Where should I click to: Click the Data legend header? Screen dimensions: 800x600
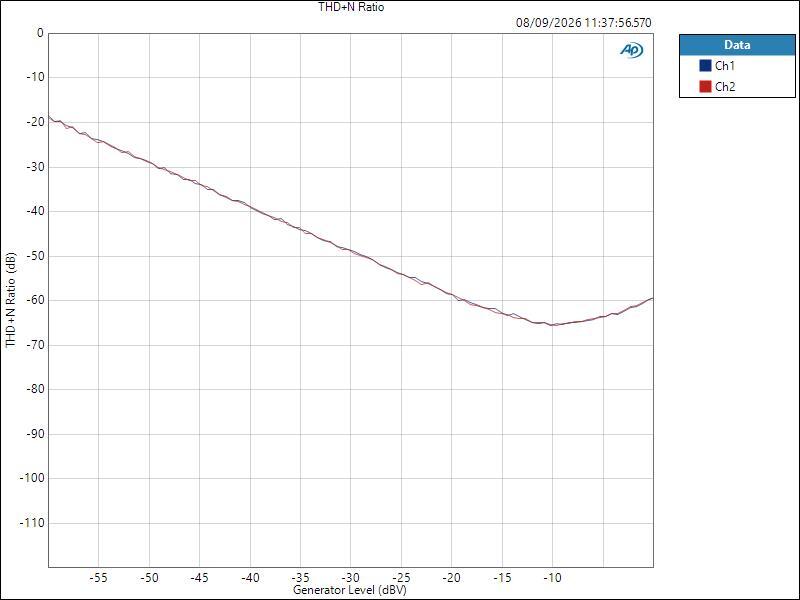[737, 45]
